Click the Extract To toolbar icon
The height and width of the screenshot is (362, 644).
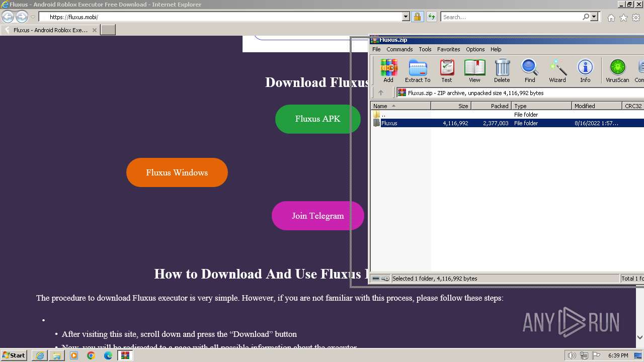[x=418, y=70]
